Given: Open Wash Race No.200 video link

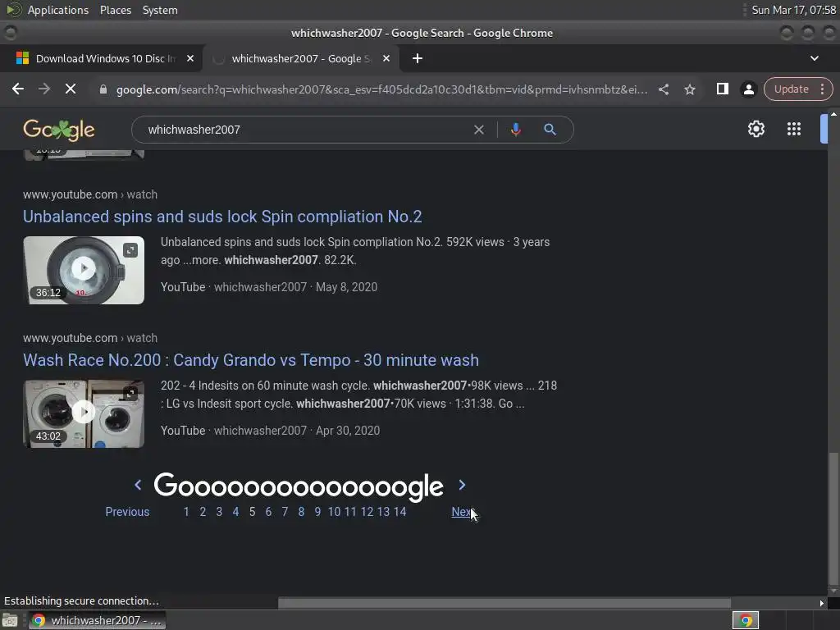Looking at the screenshot, I should click(251, 360).
